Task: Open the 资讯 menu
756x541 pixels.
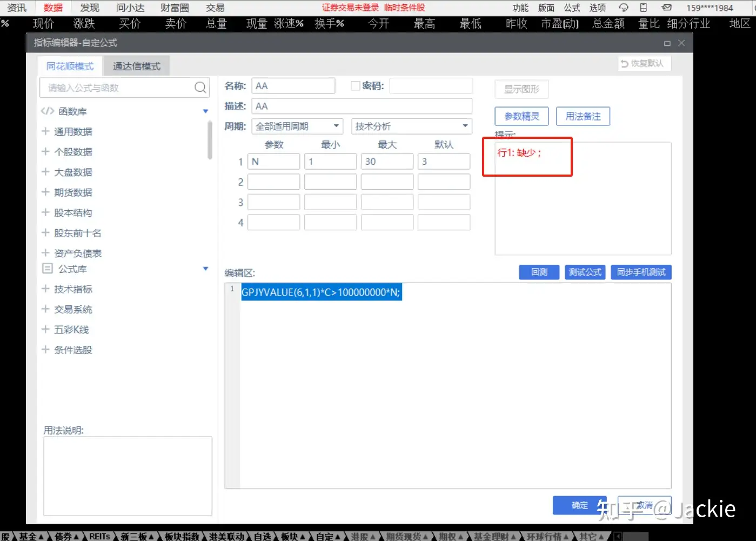Action: [x=17, y=8]
